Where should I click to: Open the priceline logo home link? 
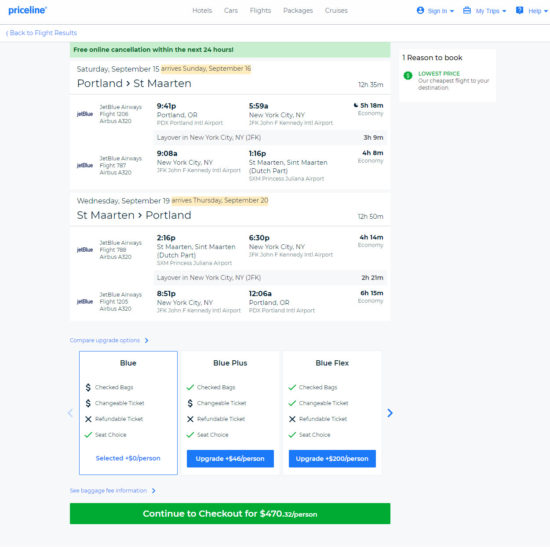click(x=27, y=10)
